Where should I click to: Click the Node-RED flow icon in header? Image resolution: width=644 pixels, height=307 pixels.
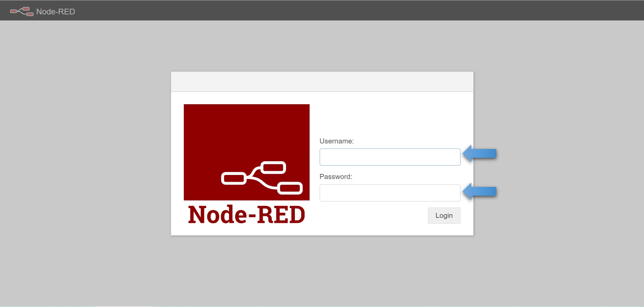coord(22,12)
